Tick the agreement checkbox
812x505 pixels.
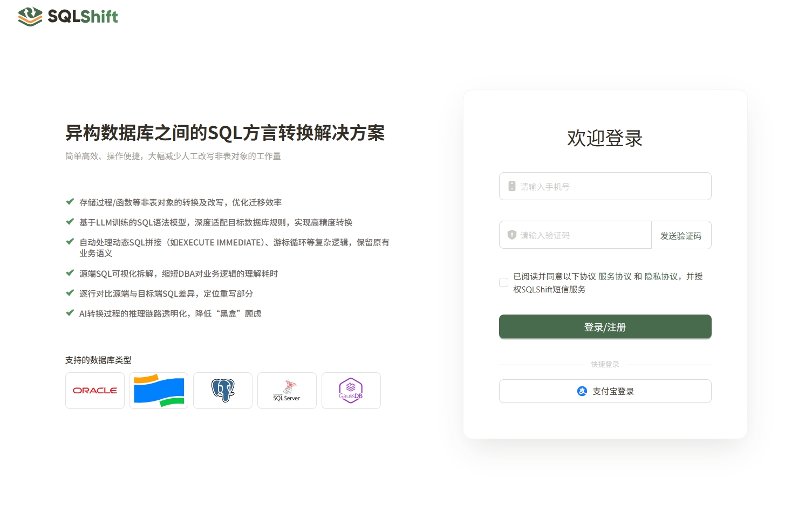click(x=503, y=282)
